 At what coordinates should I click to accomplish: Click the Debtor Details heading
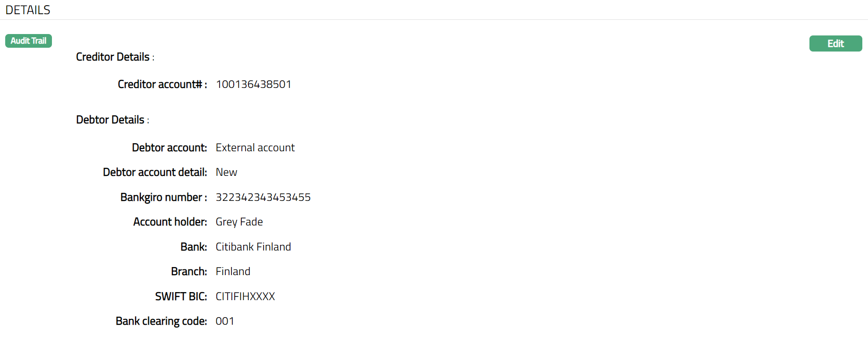111,120
